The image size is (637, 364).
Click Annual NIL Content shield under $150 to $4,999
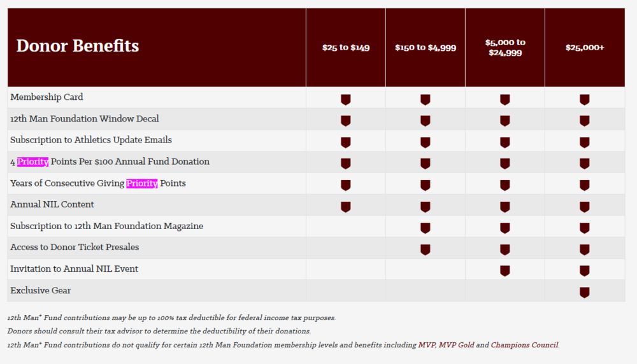click(426, 207)
